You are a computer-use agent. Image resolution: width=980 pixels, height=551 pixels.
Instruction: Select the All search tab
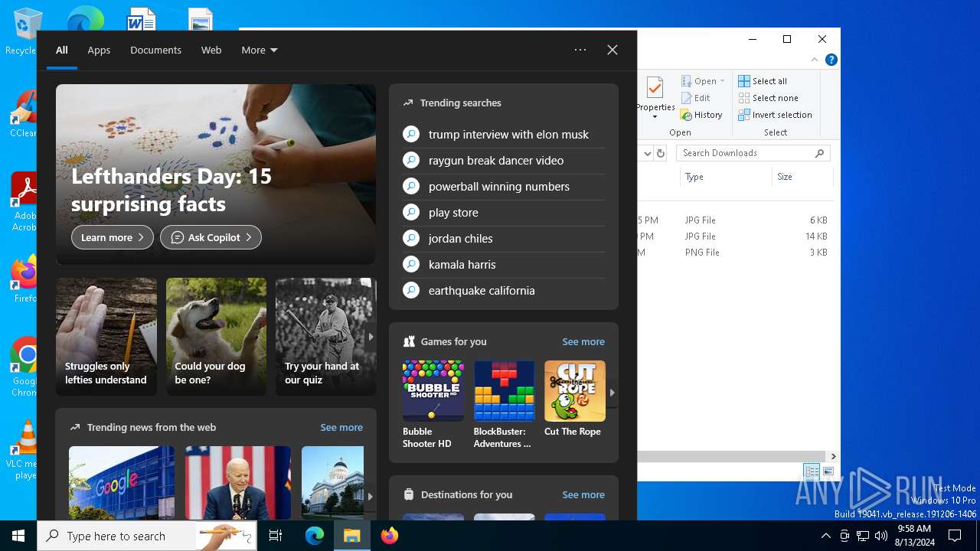62,50
